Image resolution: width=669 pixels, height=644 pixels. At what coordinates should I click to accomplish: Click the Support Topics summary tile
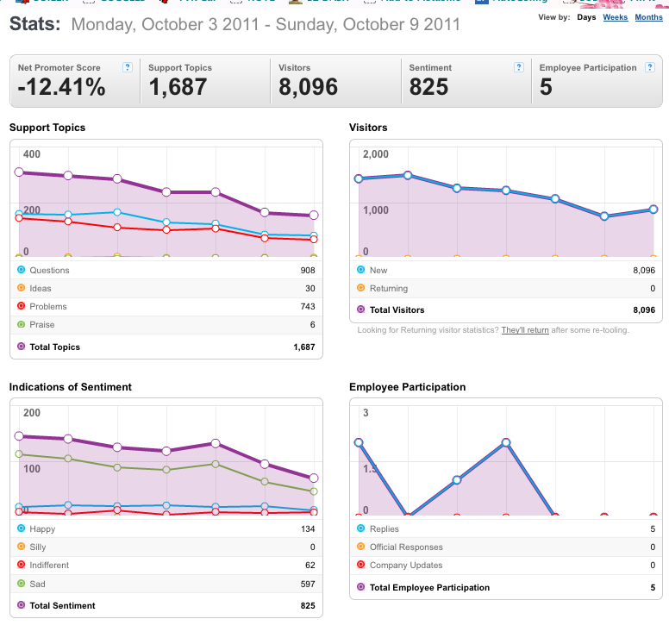[205, 81]
